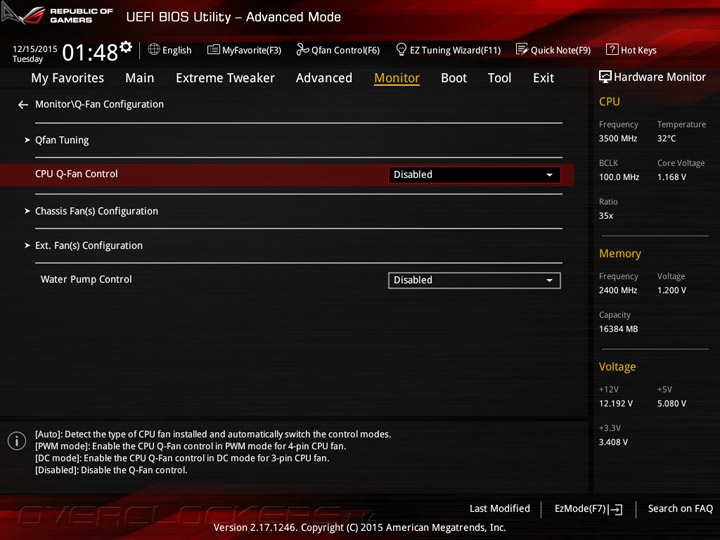Click the Hardware Monitor title
Viewport: 720px width, 540px height.
click(659, 77)
